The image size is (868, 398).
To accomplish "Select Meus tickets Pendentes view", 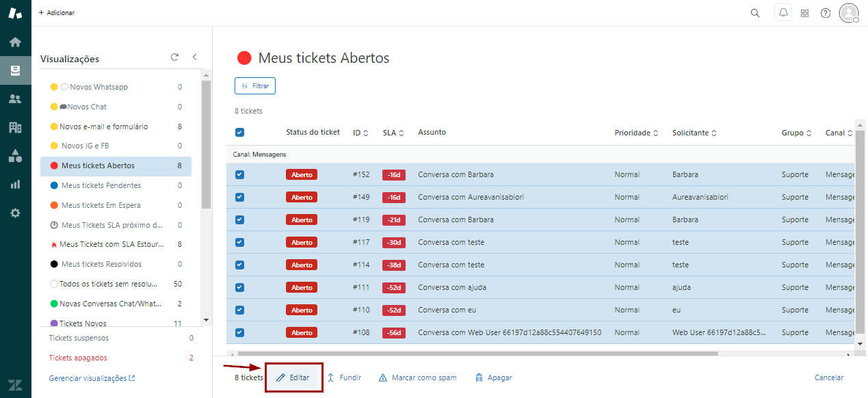I will [x=101, y=185].
